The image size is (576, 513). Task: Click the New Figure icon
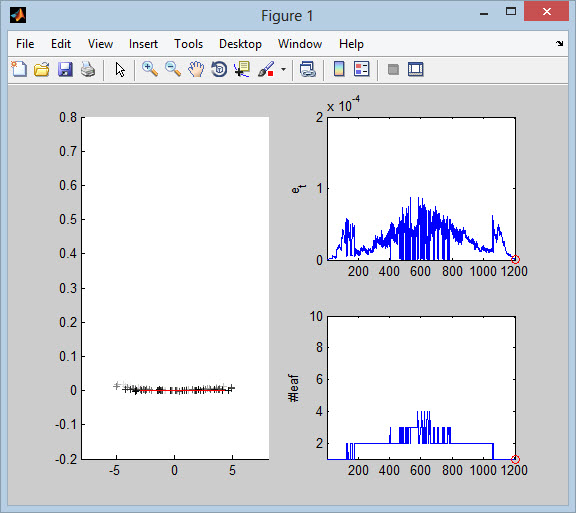[19, 69]
